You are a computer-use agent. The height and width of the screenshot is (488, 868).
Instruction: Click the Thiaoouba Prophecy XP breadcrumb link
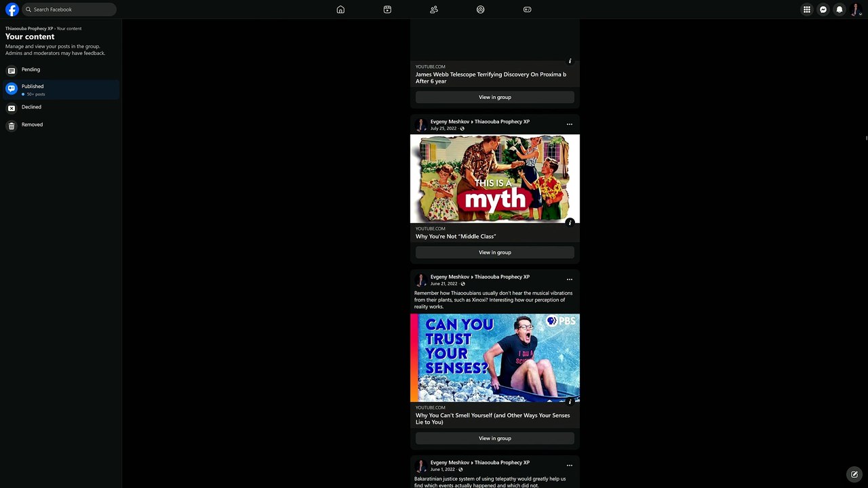point(29,28)
